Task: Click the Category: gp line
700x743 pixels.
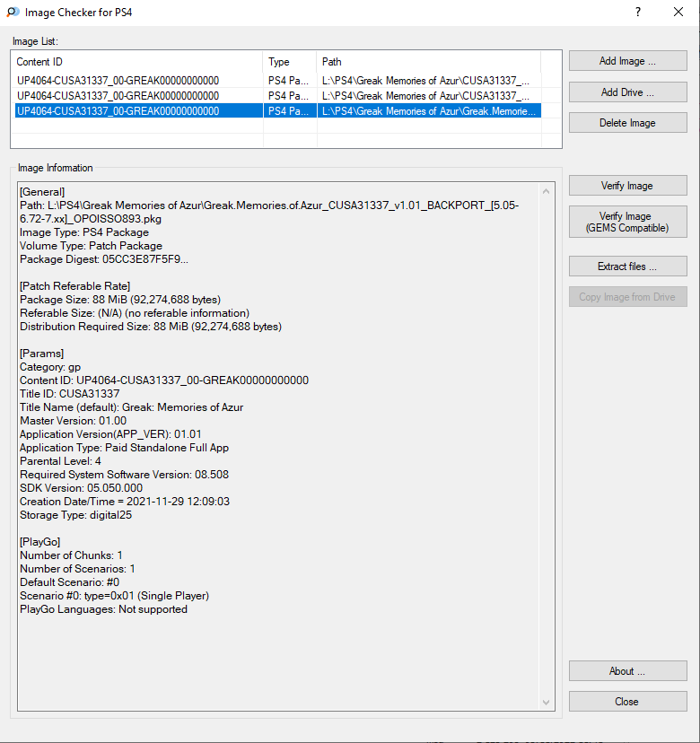Action: (50, 367)
